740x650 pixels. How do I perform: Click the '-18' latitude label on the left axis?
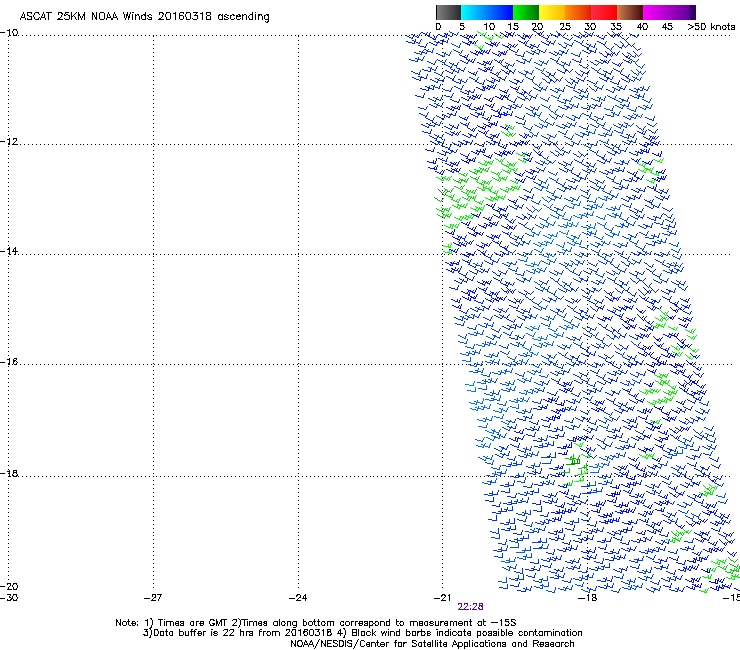coord(9,473)
